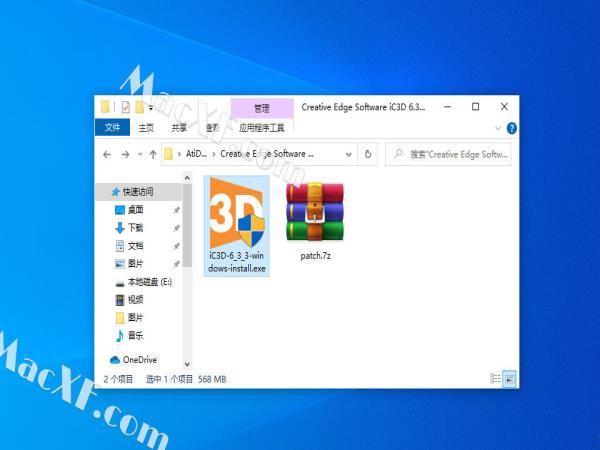Click the folder icon in address bar
Screen dimensions: 600x450
[x=168, y=154]
